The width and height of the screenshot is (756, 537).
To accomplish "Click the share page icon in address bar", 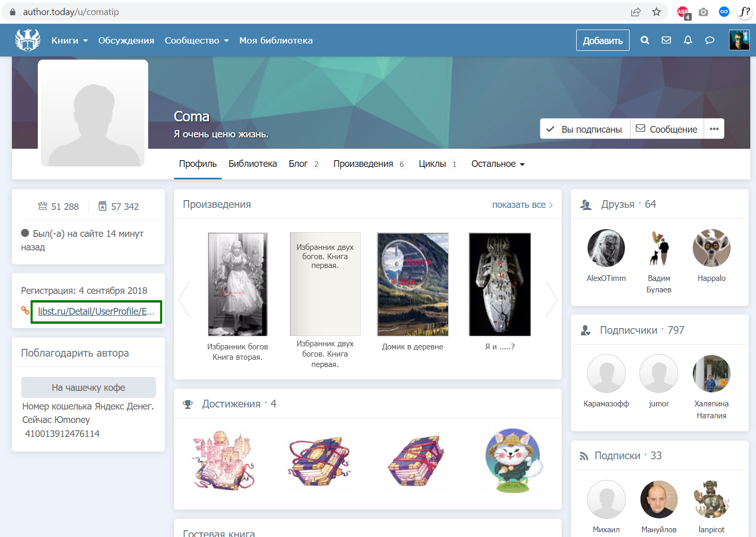I will click(636, 12).
